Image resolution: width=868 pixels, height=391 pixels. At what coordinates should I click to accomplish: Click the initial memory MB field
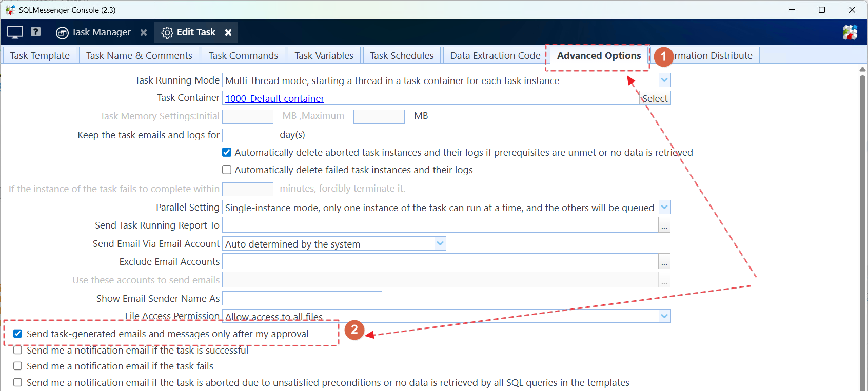point(248,116)
